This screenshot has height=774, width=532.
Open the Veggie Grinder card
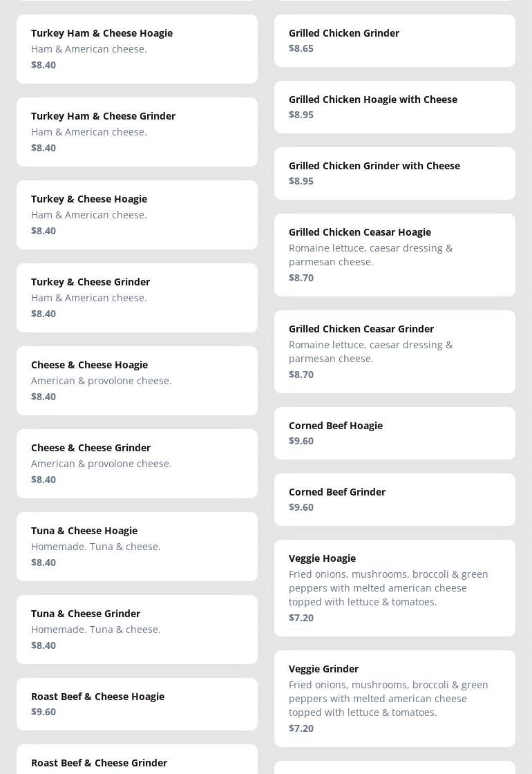tap(395, 699)
